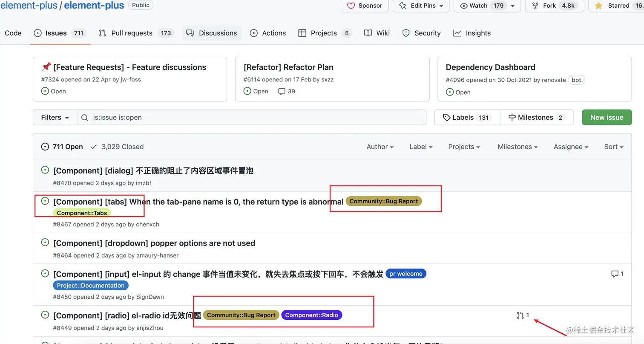Expand the Projects filter dropdown
The image size is (644, 344).
pos(464,147)
